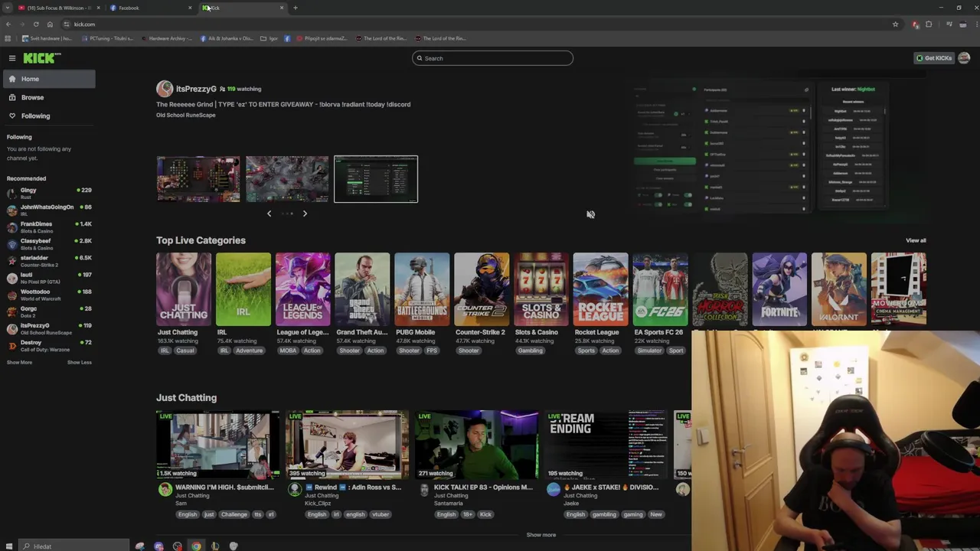
Task: Open the IRL category card
Action: [243, 289]
